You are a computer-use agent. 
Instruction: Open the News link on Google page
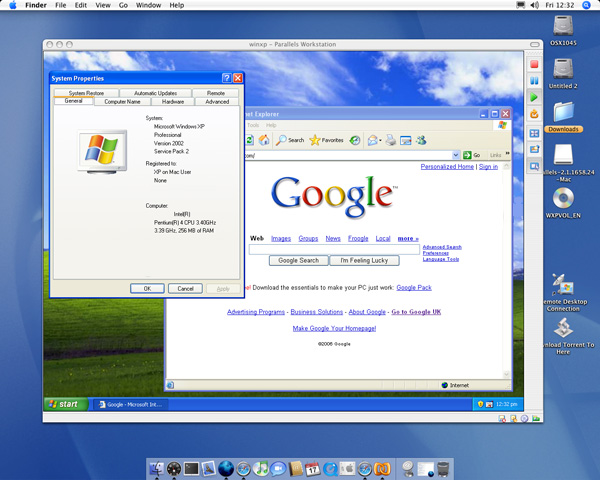333,238
